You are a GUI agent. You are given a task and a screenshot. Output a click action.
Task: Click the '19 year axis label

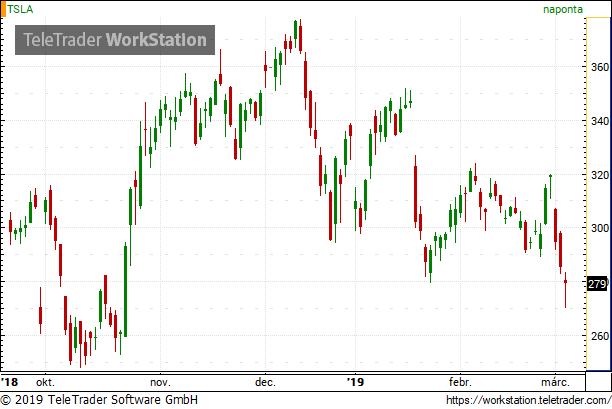point(355,382)
